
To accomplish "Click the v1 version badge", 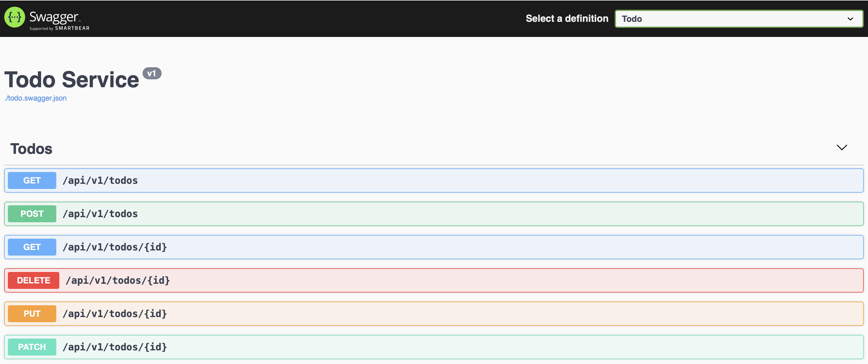I will pyautogui.click(x=152, y=73).
